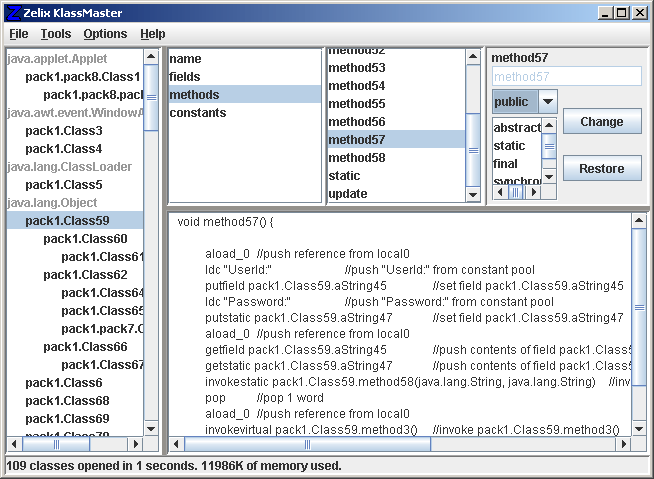654x479 pixels.
Task: Select 'update' in the methods list
Action: click(x=396, y=193)
